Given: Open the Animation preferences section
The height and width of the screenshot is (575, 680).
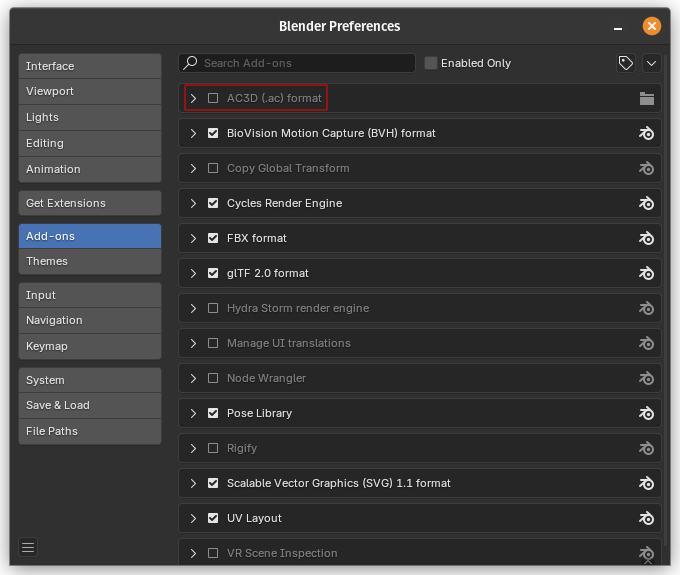Looking at the screenshot, I should pyautogui.click(x=90, y=169).
